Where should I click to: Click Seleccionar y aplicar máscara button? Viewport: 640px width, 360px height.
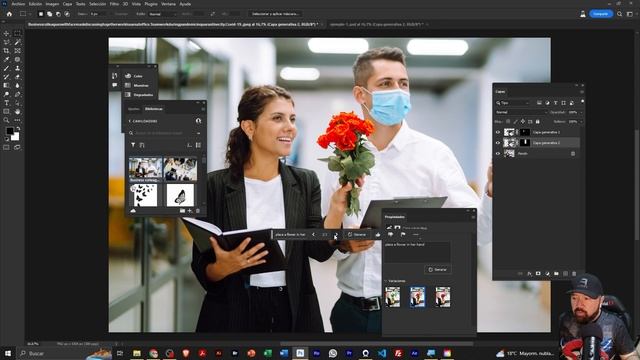point(275,14)
